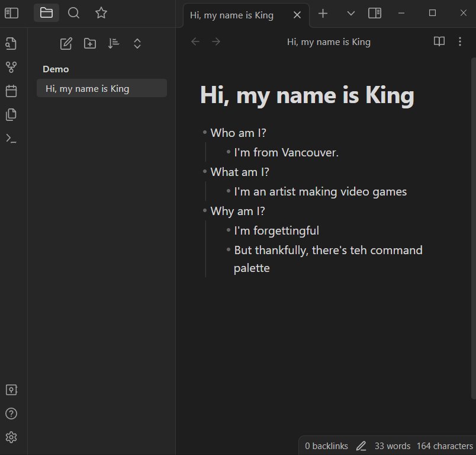476x455 pixels.
Task: Maximize the Obsidian window
Action: pos(432,13)
